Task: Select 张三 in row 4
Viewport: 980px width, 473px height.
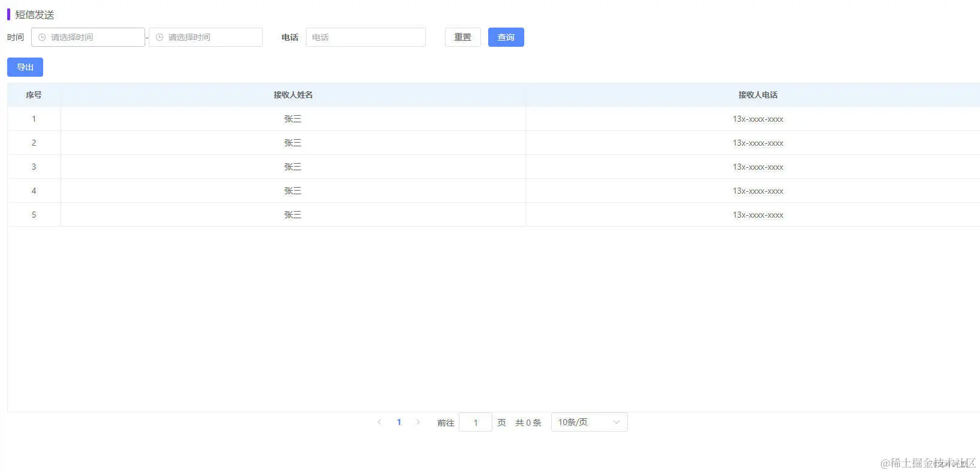Action: 293,191
